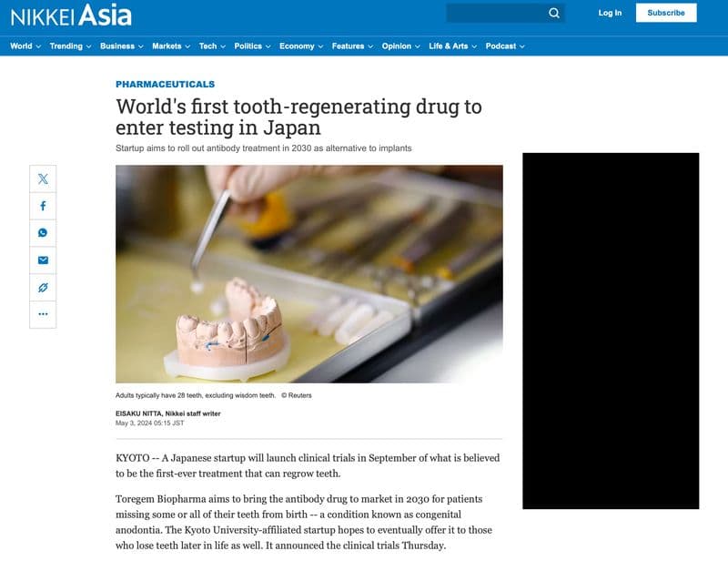Share article via WhatsApp icon
728x561 pixels.
[43, 233]
